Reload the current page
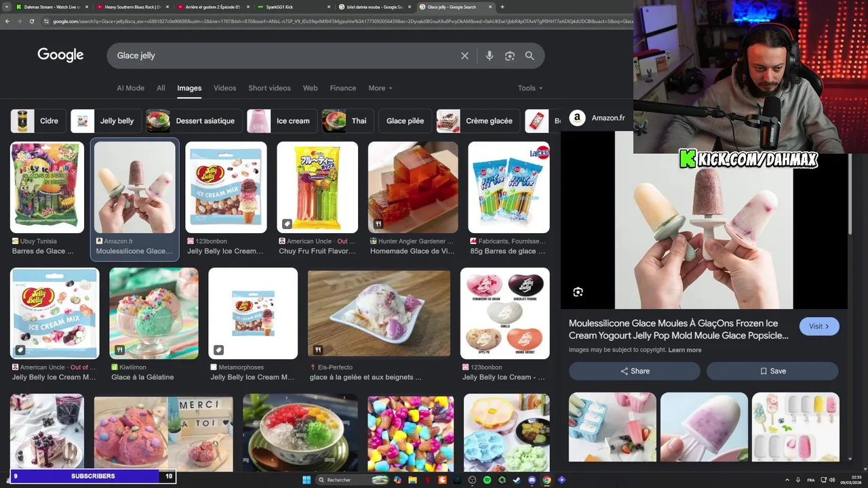The height and width of the screenshot is (488, 868). click(32, 21)
